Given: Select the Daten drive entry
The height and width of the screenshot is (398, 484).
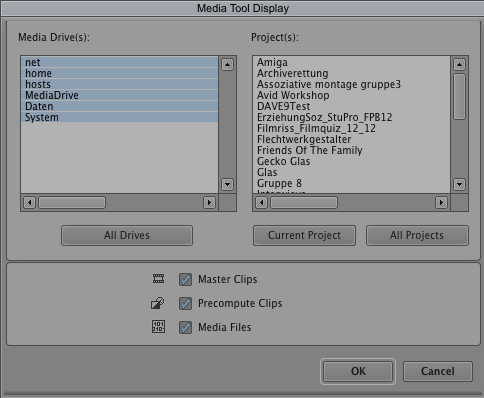Looking at the screenshot, I should pyautogui.click(x=120, y=106).
